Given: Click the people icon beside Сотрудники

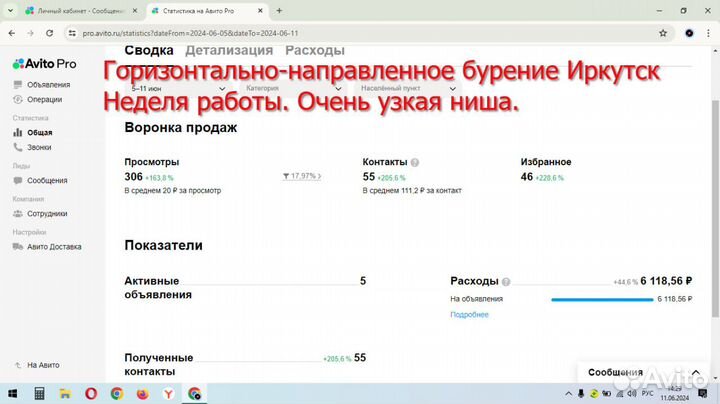Looking at the screenshot, I should pos(17,213).
